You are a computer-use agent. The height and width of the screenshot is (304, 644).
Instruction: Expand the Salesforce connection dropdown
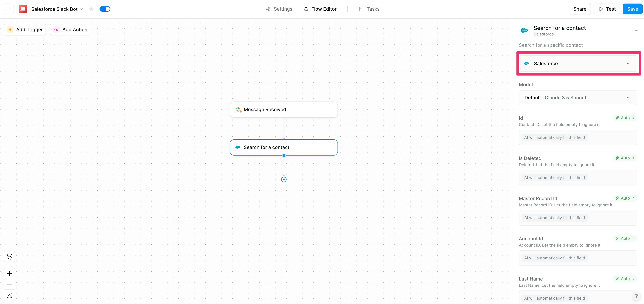[578, 64]
